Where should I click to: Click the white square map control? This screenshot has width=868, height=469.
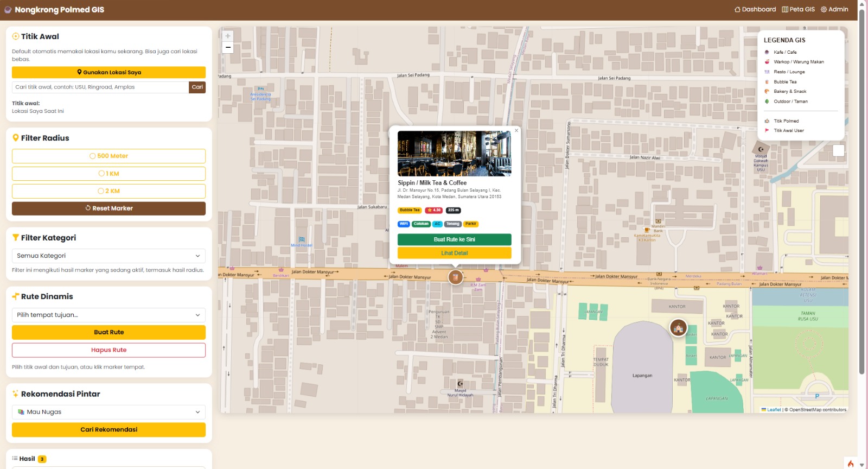[x=838, y=150]
